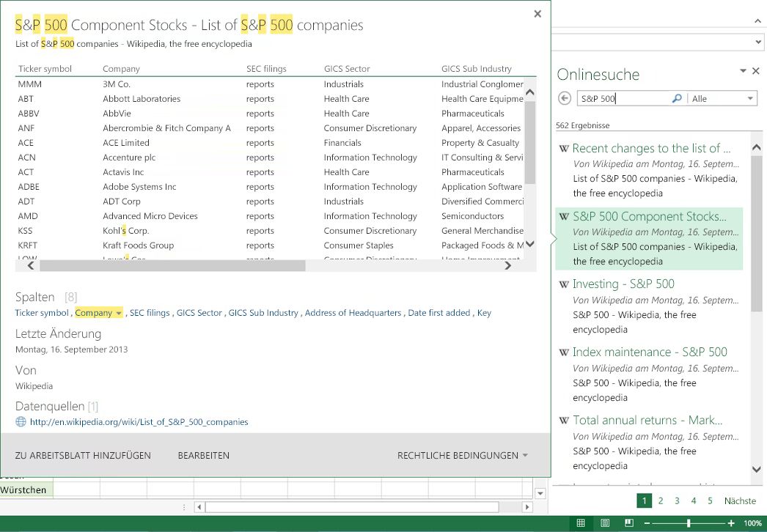Click the Key column link
This screenshot has height=532, width=767.
(x=484, y=313)
